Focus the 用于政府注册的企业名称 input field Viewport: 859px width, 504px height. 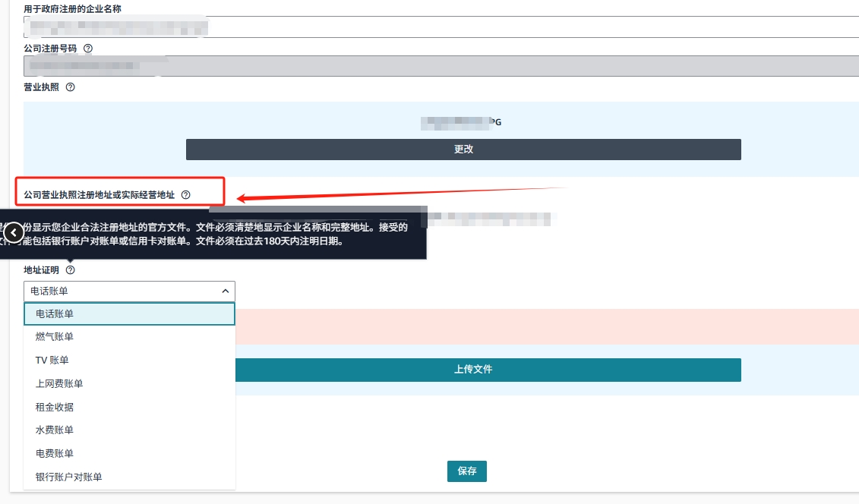pos(441,27)
